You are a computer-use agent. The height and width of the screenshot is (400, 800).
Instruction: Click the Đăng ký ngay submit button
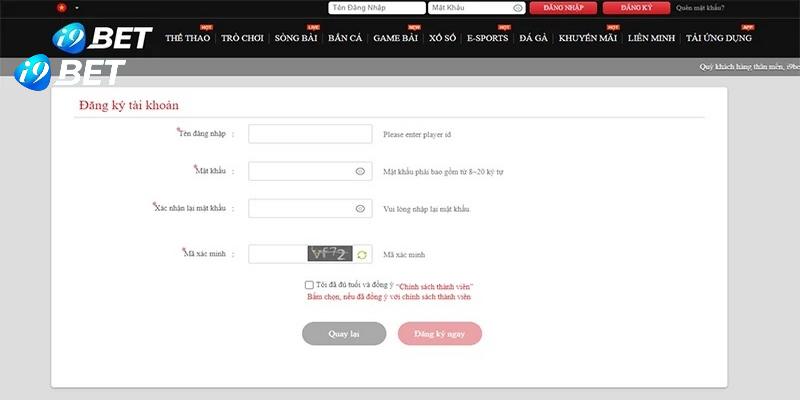click(x=439, y=334)
